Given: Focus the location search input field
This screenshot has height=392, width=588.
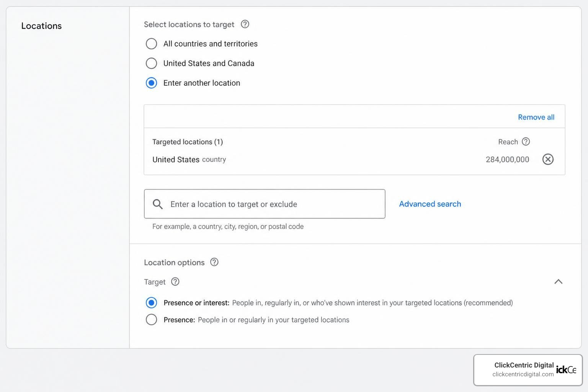Looking at the screenshot, I should pyautogui.click(x=265, y=204).
